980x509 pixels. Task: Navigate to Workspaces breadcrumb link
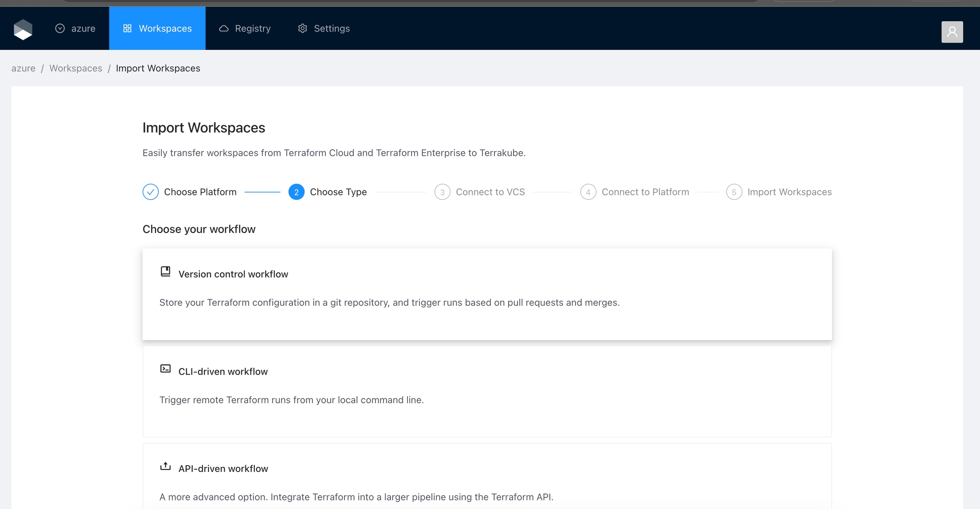coord(76,69)
